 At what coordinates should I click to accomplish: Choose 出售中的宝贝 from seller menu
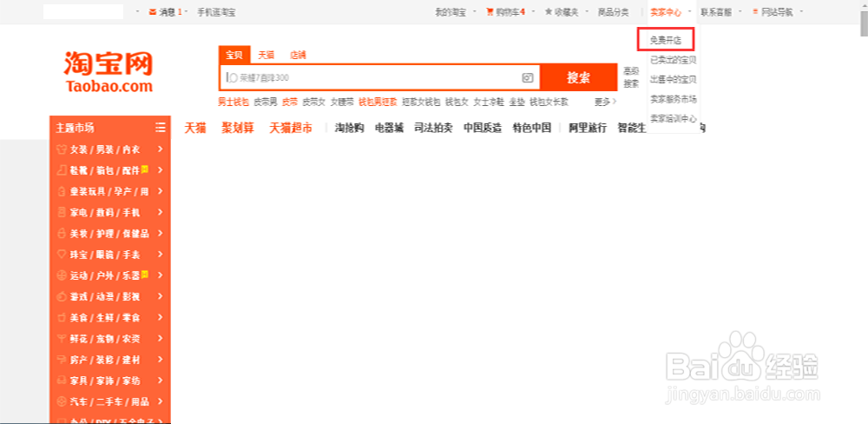(x=674, y=79)
